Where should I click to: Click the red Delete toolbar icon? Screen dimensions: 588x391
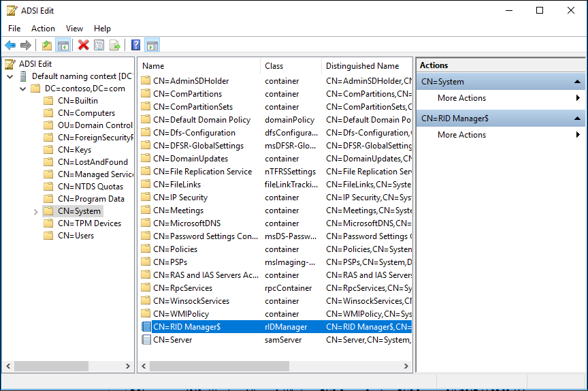tap(83, 46)
